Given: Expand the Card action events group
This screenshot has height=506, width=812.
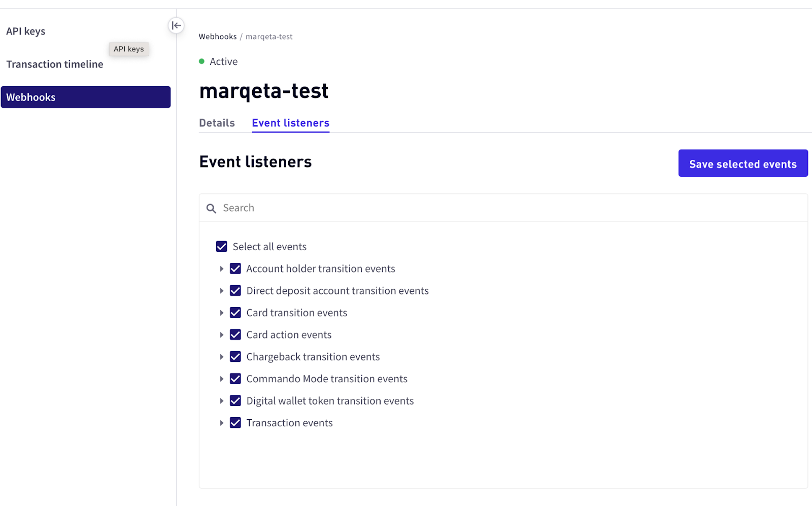Looking at the screenshot, I should coord(221,335).
